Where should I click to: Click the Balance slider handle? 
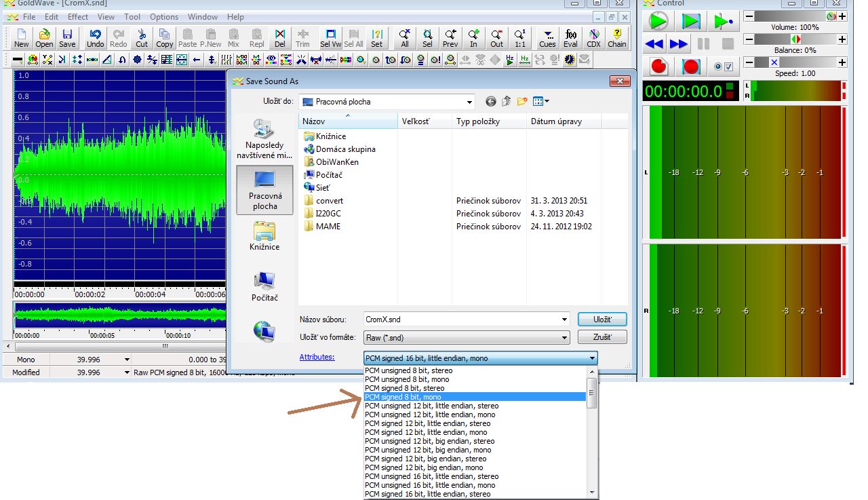point(795,39)
